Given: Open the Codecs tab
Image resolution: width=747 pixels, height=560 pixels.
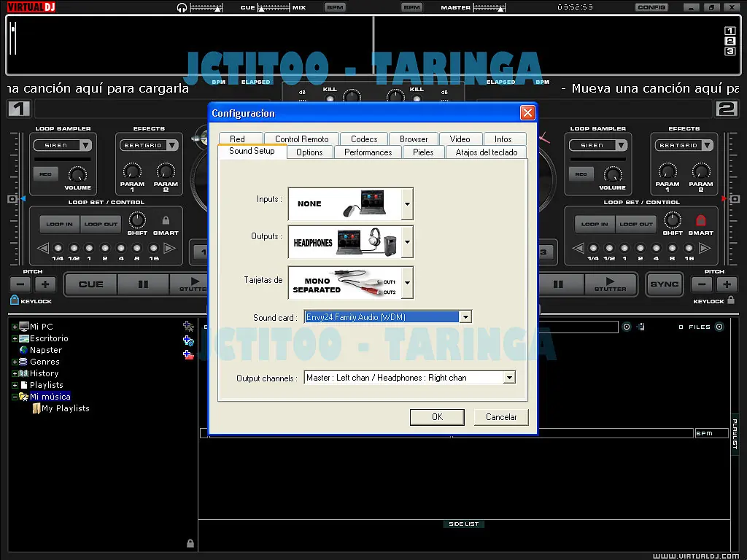Looking at the screenshot, I should click(364, 139).
